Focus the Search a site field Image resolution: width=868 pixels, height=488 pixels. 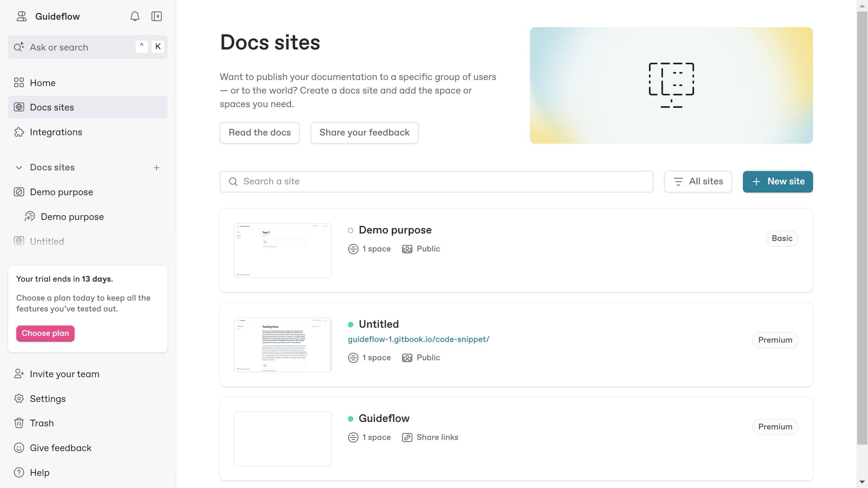436,181
